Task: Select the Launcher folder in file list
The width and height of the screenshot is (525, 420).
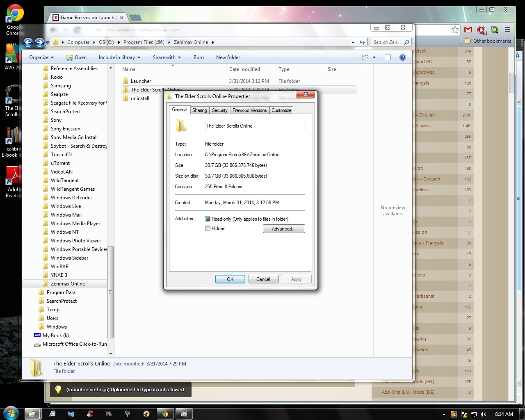Action: (141, 81)
